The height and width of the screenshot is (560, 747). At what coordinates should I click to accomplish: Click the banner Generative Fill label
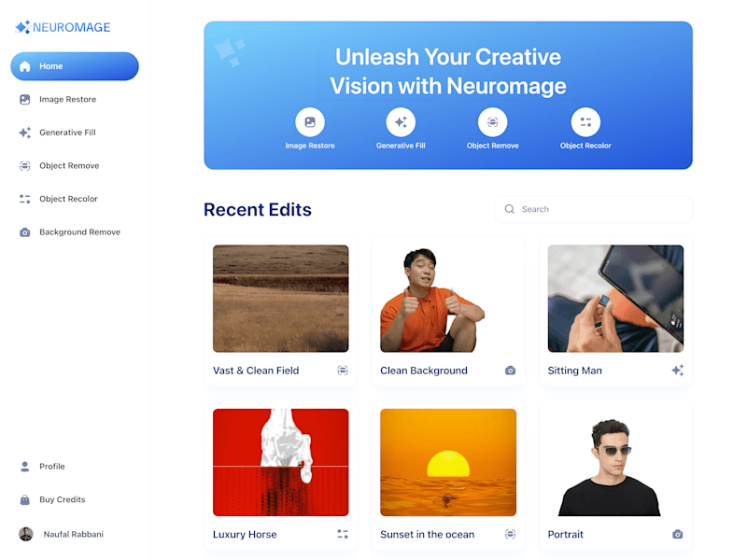401,146
